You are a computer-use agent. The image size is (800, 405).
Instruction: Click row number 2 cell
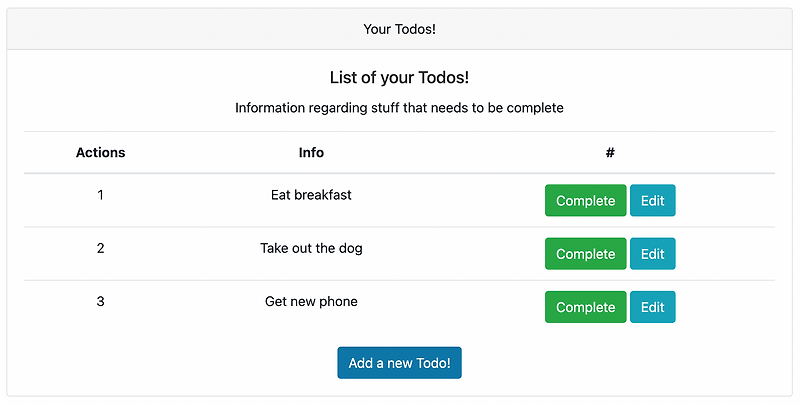(100, 248)
